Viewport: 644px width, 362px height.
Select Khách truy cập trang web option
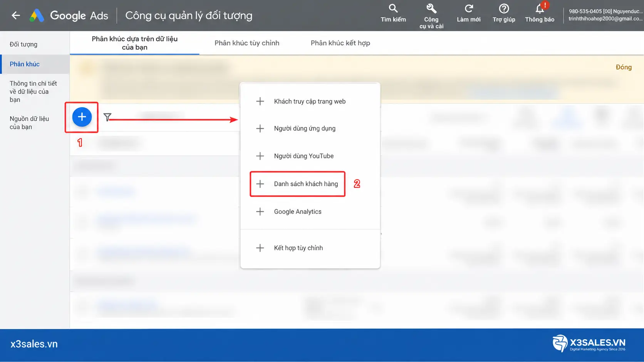coord(310,101)
